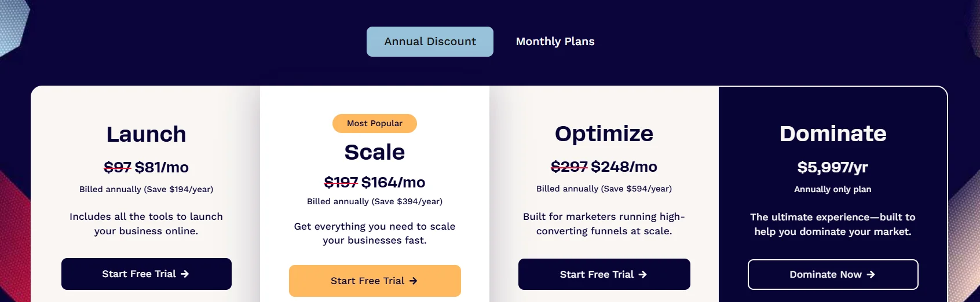Click the Scale plan heading
Screen dimensions: 980x302
tap(374, 152)
